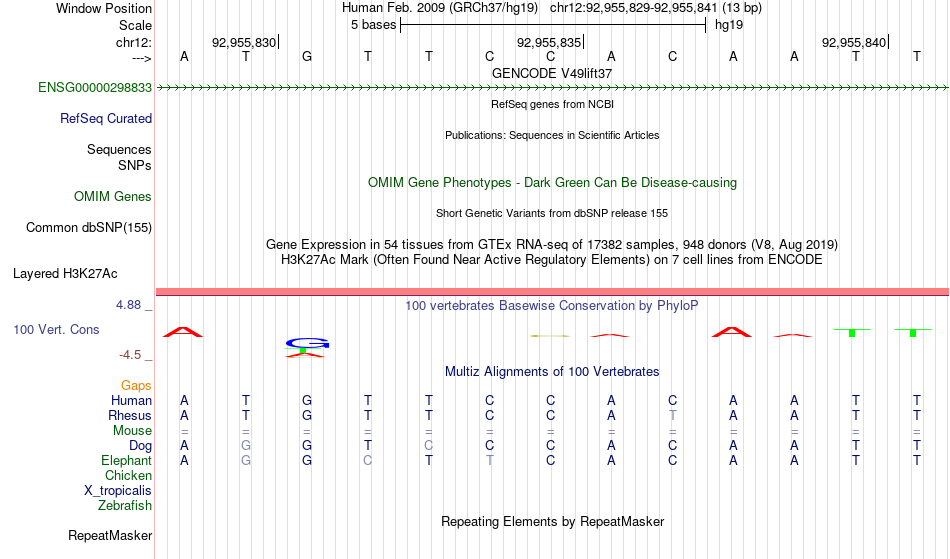Click the chr12: ruler label
The image size is (950, 559).
pos(133,42)
